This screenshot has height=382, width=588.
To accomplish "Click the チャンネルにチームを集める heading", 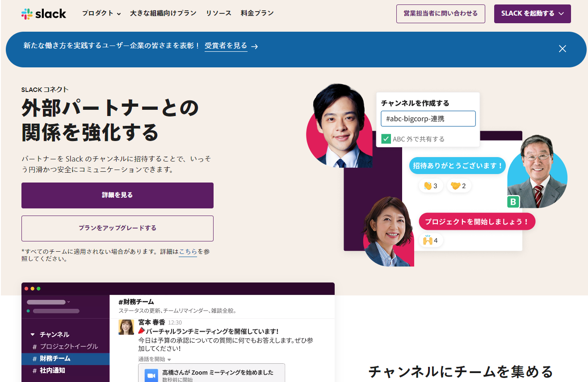I will point(461,371).
